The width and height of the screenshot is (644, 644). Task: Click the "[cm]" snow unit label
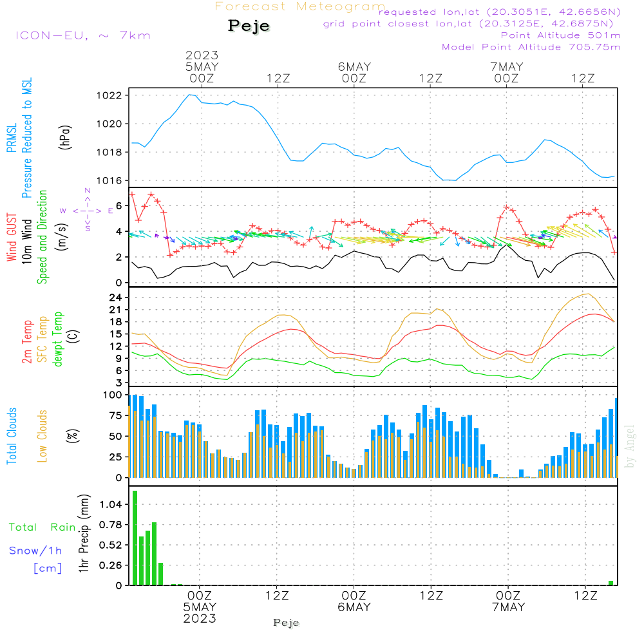click(48, 569)
